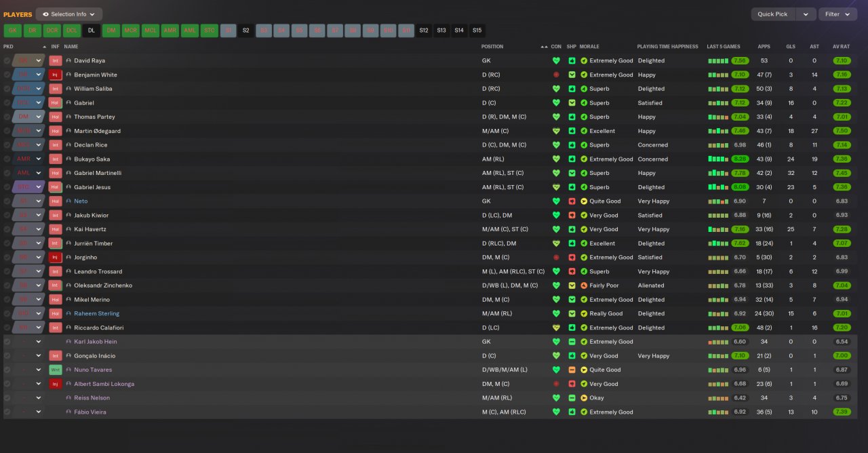Viewport: 868px width, 453px height.
Task: Toggle the picked checkmark for Fábio Vieira
Action: click(7, 412)
